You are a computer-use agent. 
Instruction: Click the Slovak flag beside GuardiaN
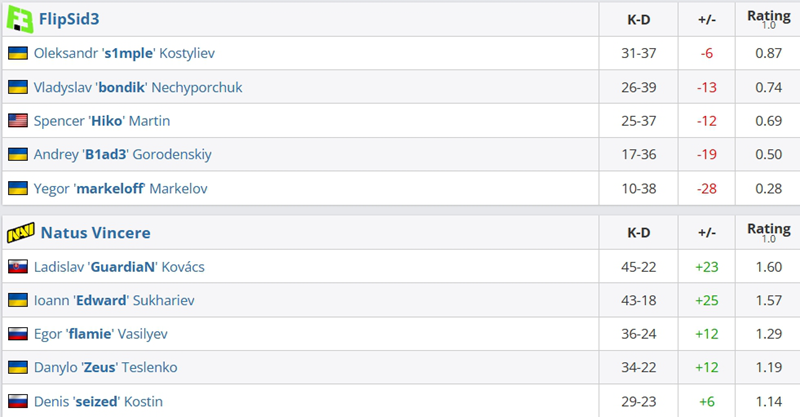(x=17, y=267)
